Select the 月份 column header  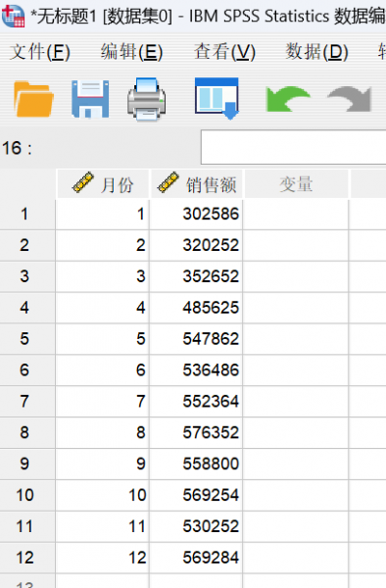[x=103, y=184]
